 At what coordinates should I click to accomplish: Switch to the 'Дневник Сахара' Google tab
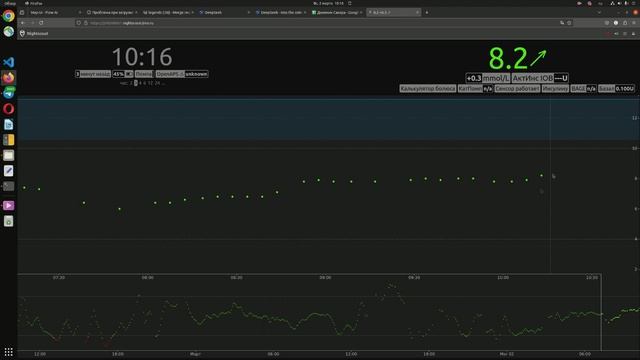[336, 12]
